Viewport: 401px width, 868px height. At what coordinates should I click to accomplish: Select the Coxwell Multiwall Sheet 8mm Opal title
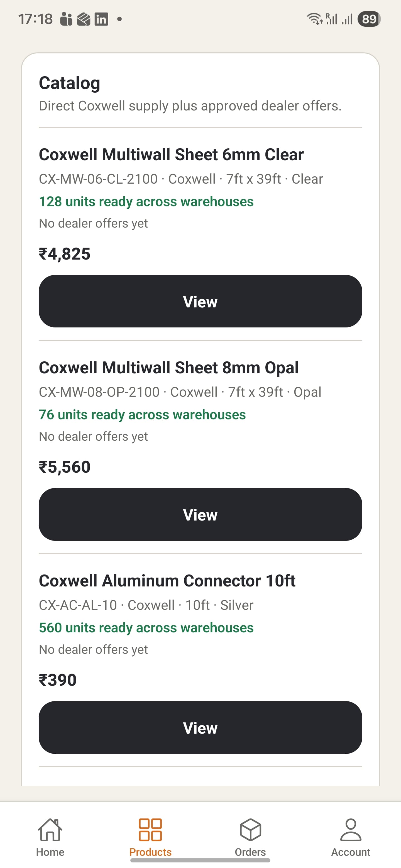(x=169, y=368)
